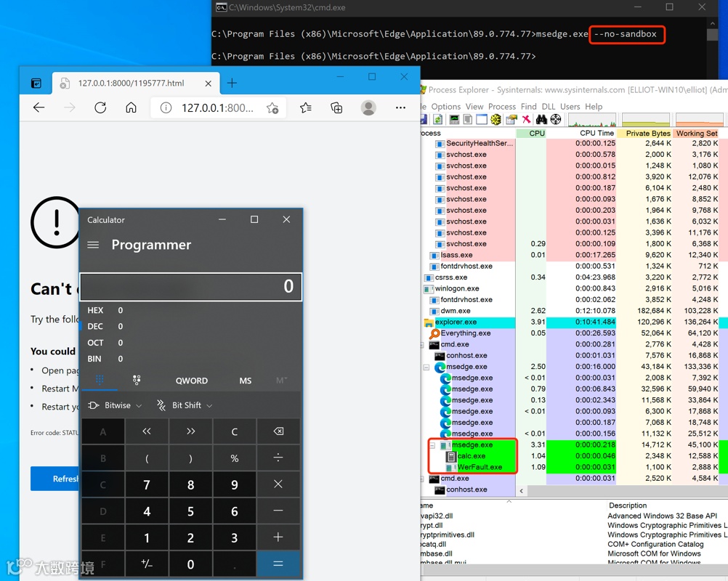Click Calculator backspace key
728x581 pixels.
(x=278, y=431)
